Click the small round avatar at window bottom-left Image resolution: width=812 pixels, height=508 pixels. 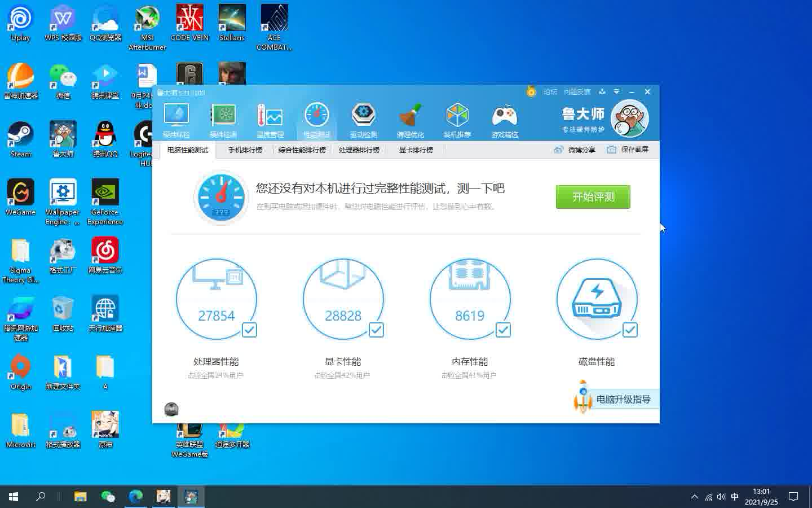tap(171, 409)
